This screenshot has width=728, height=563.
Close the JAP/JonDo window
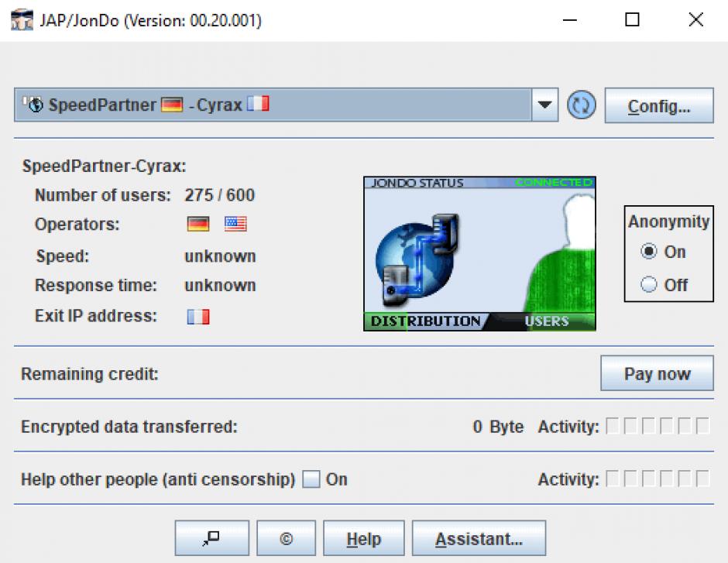pyautogui.click(x=696, y=20)
